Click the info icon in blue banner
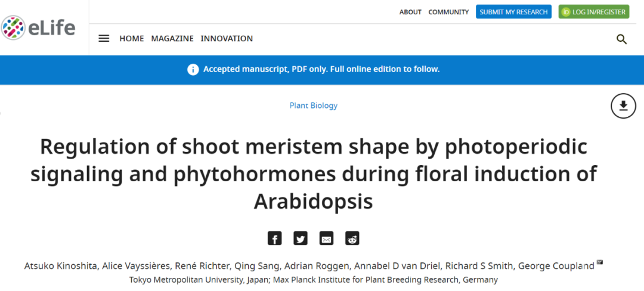This screenshot has width=644, height=291. point(193,69)
